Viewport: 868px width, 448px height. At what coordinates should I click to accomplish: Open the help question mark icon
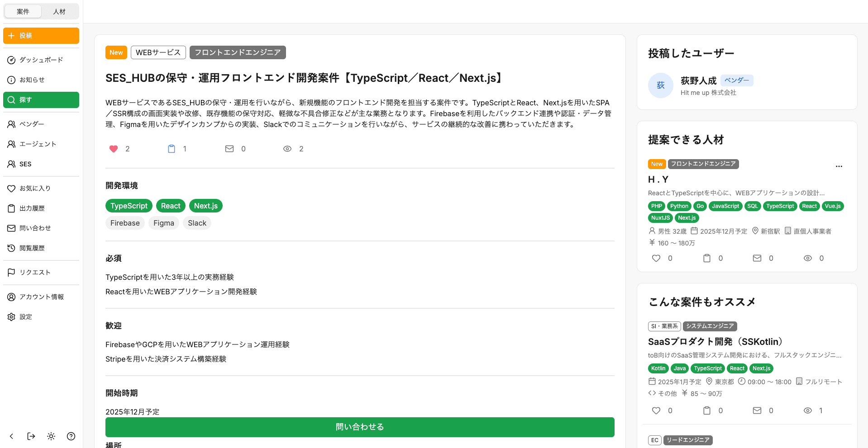click(x=71, y=436)
